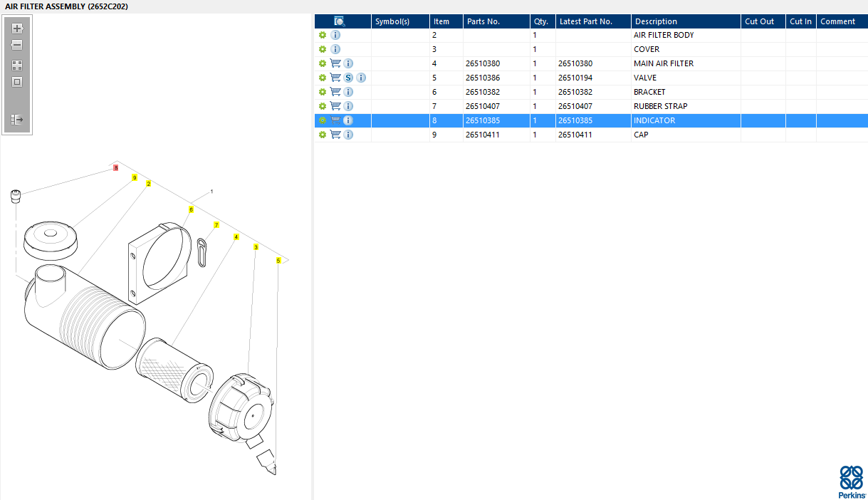Zoom in on the diagram
The width and height of the screenshot is (868, 500).
pos(17,28)
